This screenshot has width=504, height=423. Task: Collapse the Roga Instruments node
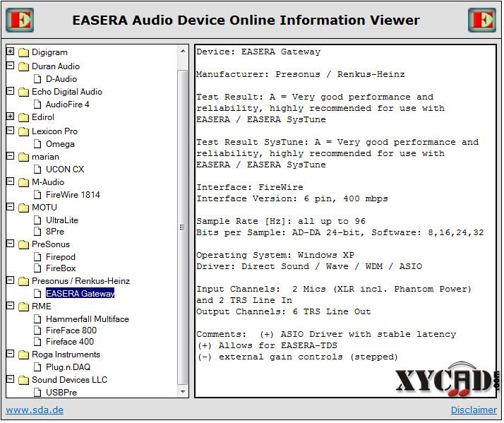11,354
